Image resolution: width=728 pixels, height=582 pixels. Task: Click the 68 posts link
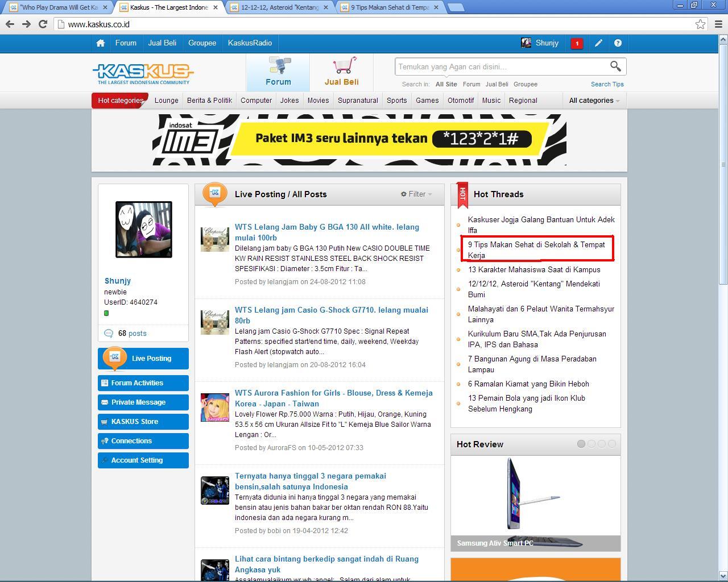(132, 333)
